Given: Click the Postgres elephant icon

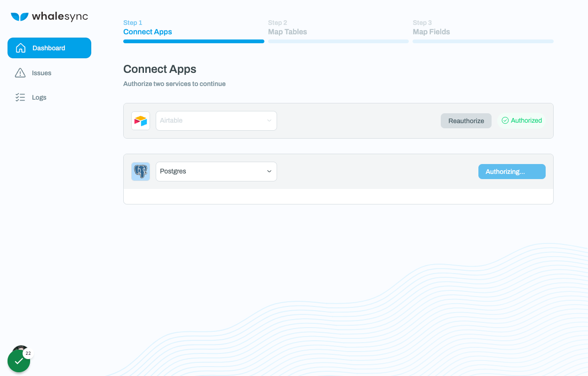Looking at the screenshot, I should (x=140, y=171).
